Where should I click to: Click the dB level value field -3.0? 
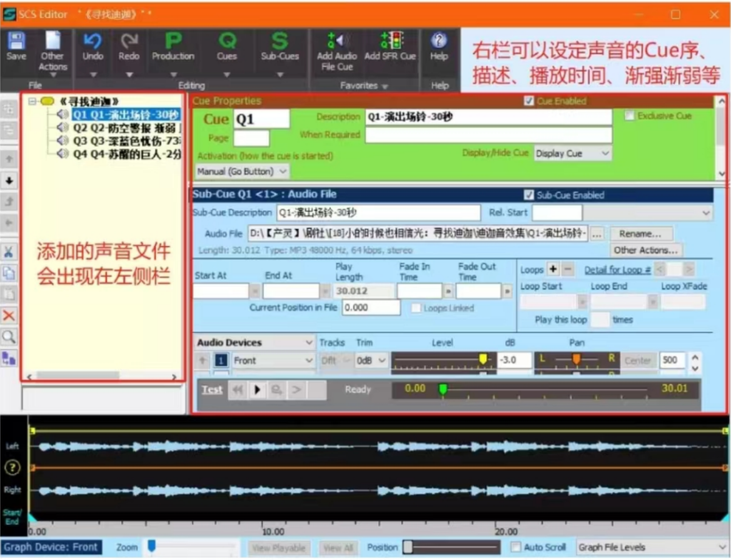(x=514, y=360)
